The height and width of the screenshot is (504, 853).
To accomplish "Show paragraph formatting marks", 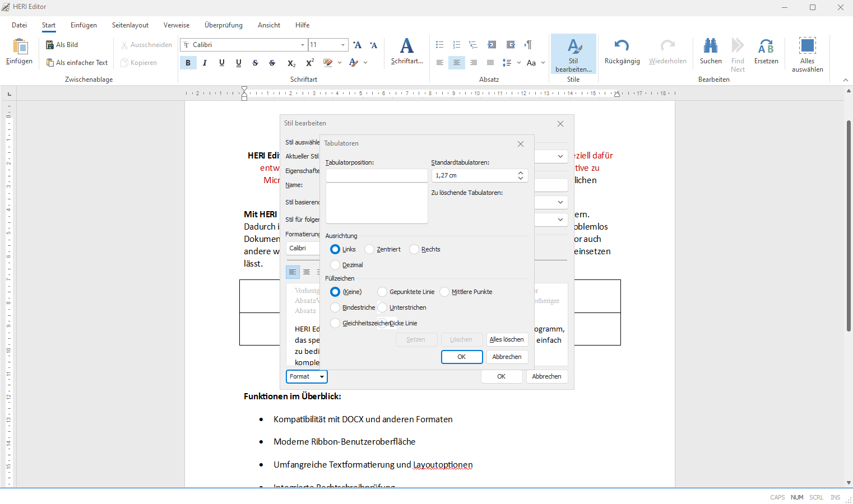I will (529, 45).
